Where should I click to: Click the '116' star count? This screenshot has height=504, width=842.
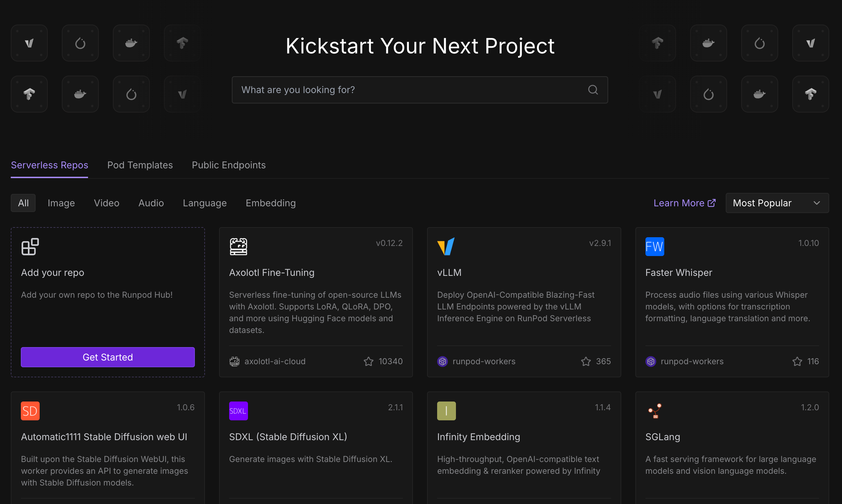click(x=813, y=361)
